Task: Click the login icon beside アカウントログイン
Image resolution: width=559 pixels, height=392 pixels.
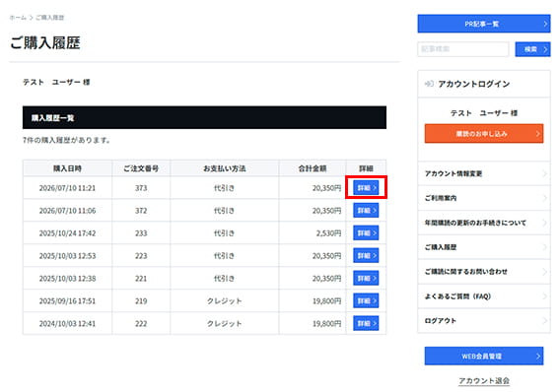Action: 429,84
